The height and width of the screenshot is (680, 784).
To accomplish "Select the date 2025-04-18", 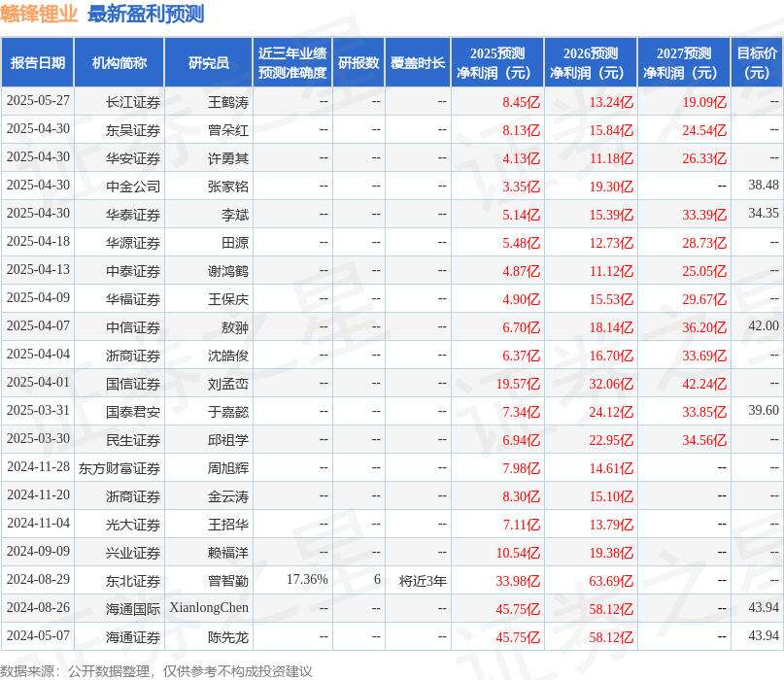I will (38, 242).
